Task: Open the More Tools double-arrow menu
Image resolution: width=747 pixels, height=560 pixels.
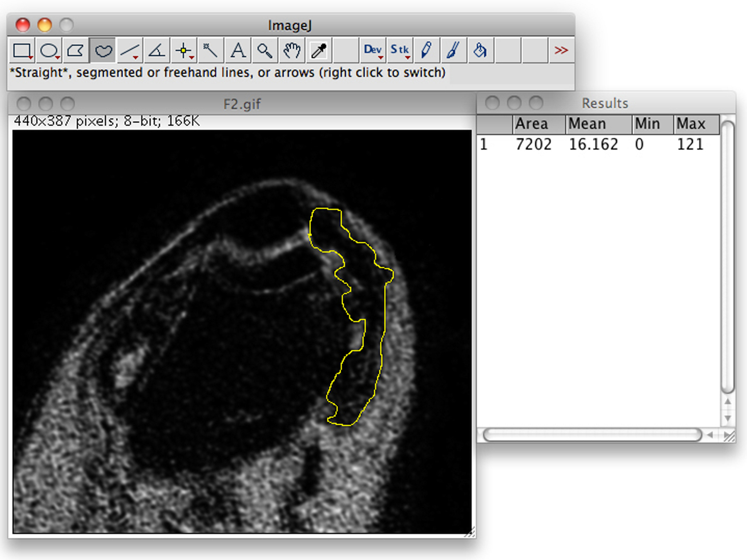Action: click(x=561, y=51)
